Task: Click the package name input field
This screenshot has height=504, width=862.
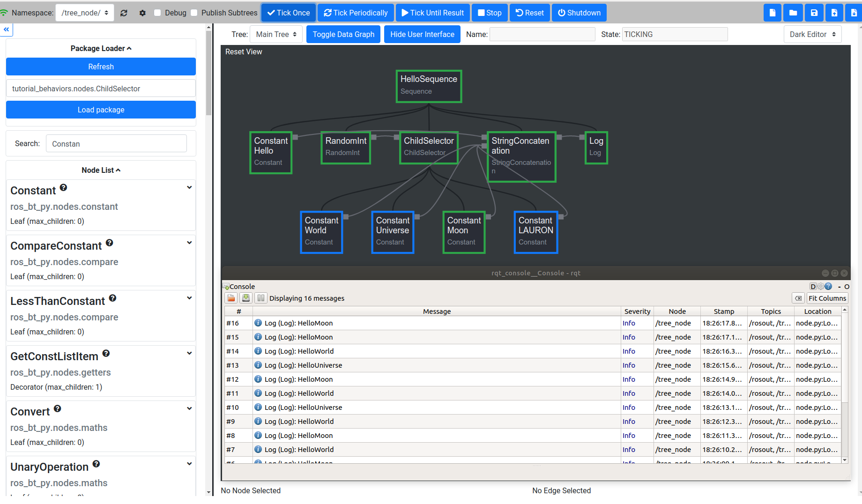Action: point(101,88)
